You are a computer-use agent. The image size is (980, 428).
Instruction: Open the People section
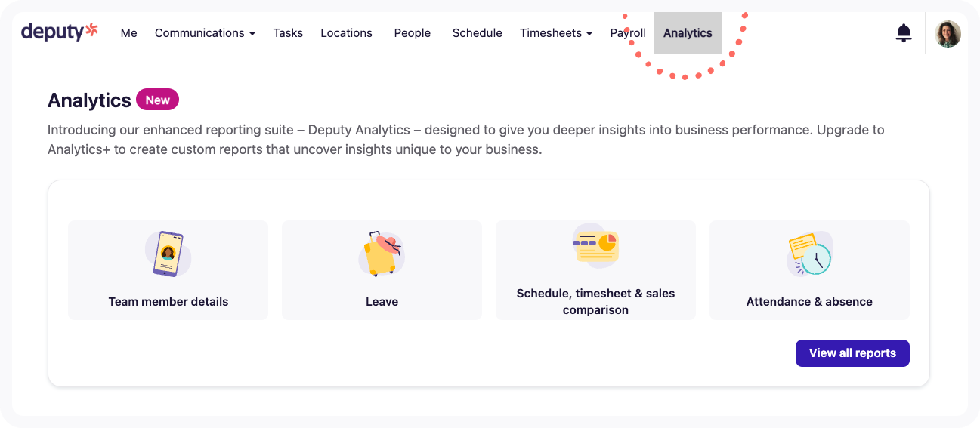click(x=413, y=33)
